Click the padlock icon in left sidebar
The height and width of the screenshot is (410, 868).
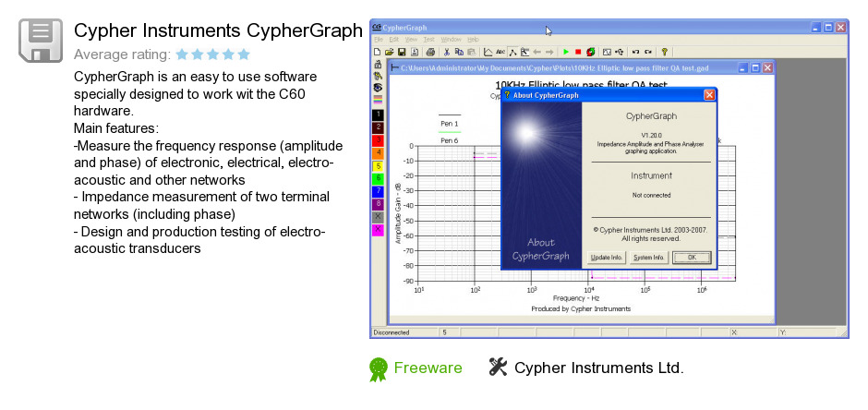[378, 65]
